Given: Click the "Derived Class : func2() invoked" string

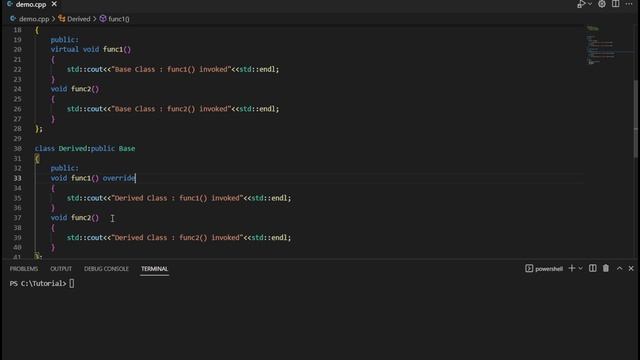Looking at the screenshot, I should point(178,238).
